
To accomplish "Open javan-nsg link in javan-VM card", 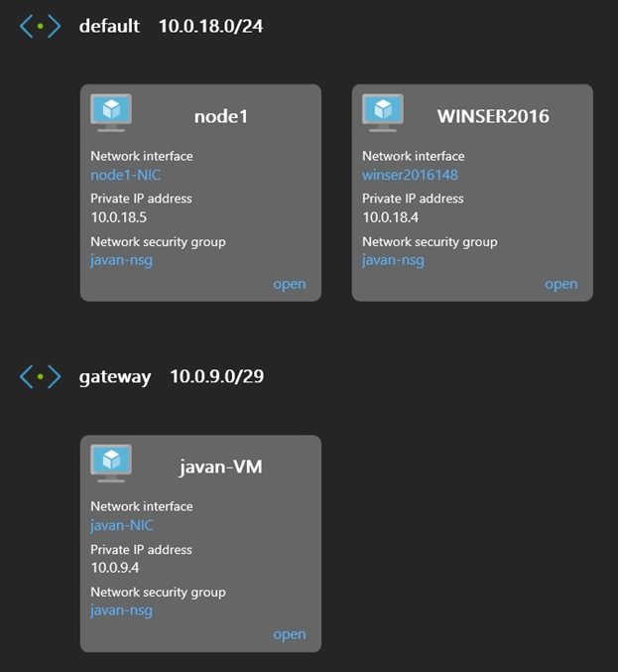I will coord(121,610).
